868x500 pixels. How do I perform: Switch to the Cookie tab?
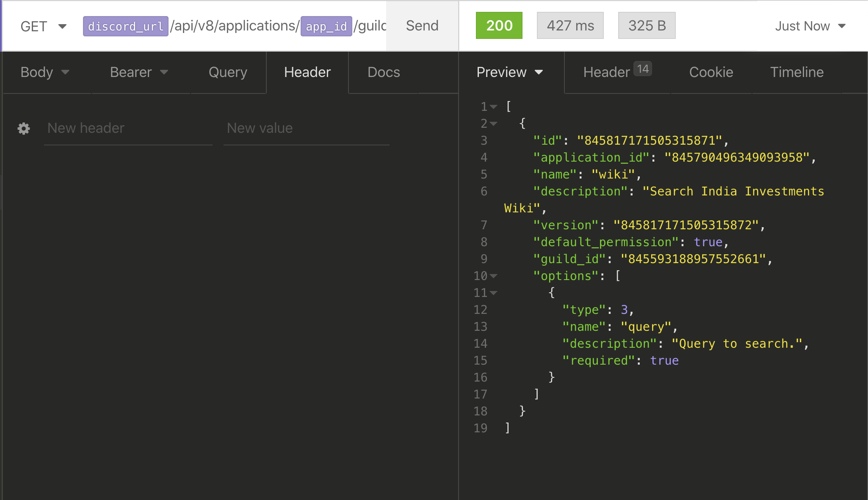[711, 72]
